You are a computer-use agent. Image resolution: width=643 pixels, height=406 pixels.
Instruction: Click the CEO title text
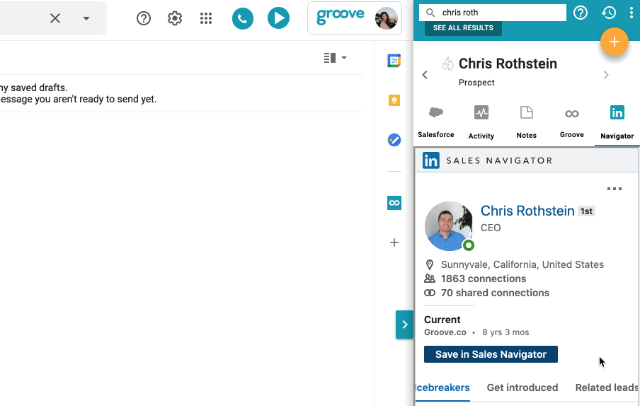[x=490, y=228]
